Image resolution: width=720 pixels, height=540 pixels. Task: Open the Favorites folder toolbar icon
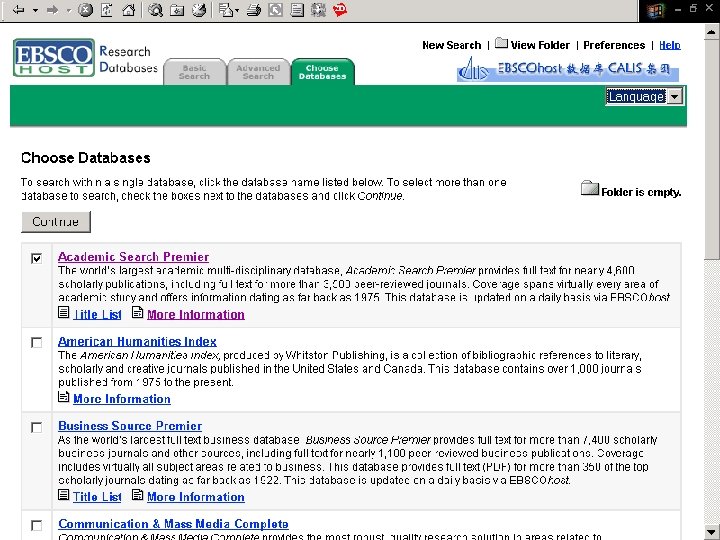pos(177,10)
